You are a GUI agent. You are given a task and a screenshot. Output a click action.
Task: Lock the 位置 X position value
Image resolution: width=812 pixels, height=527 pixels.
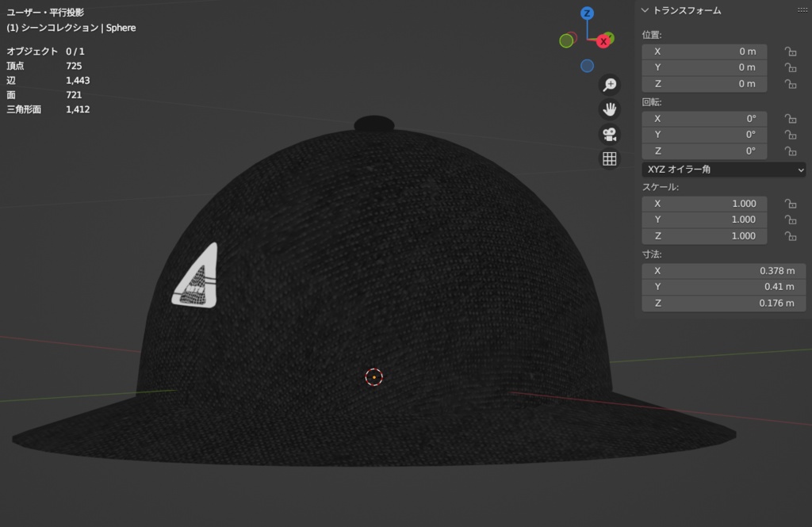(790, 51)
